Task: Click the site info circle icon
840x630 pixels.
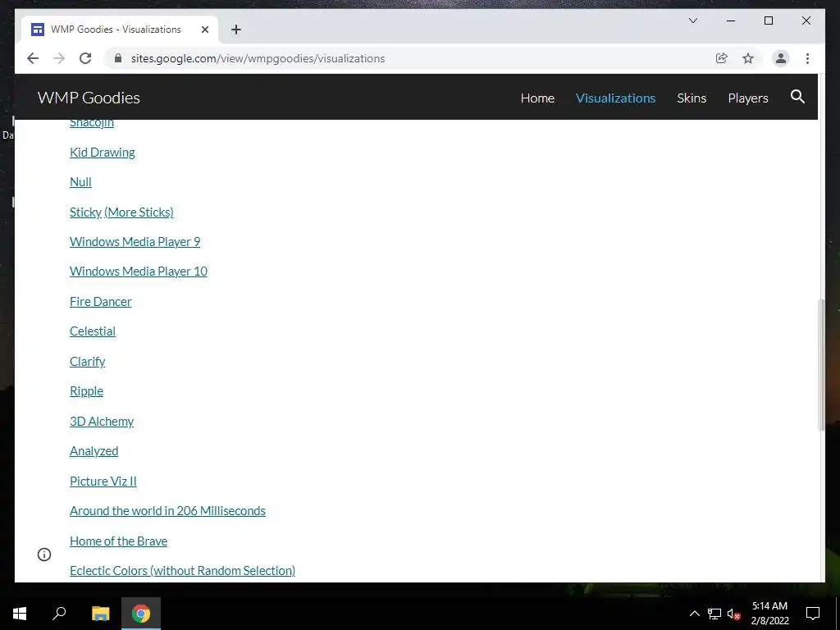Action: coord(44,555)
